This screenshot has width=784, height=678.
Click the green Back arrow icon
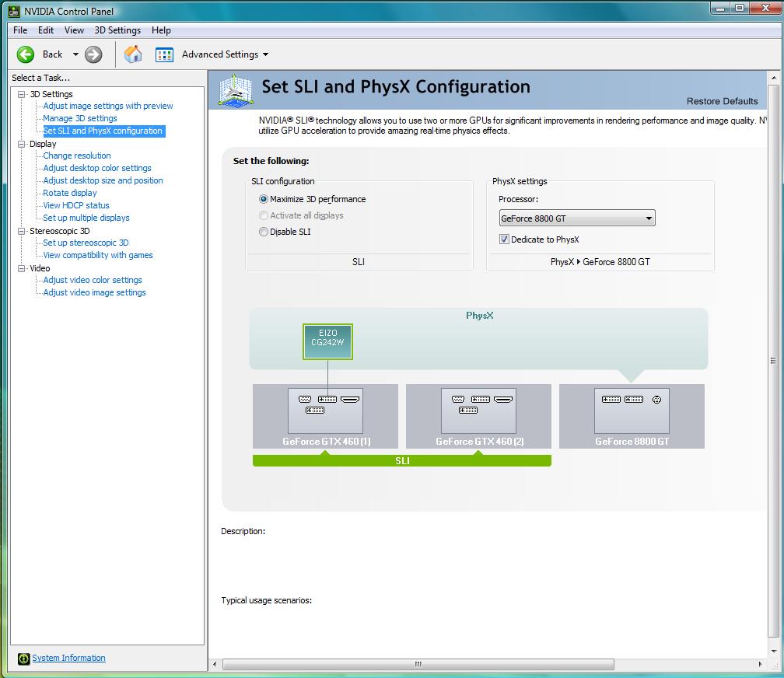click(x=26, y=54)
